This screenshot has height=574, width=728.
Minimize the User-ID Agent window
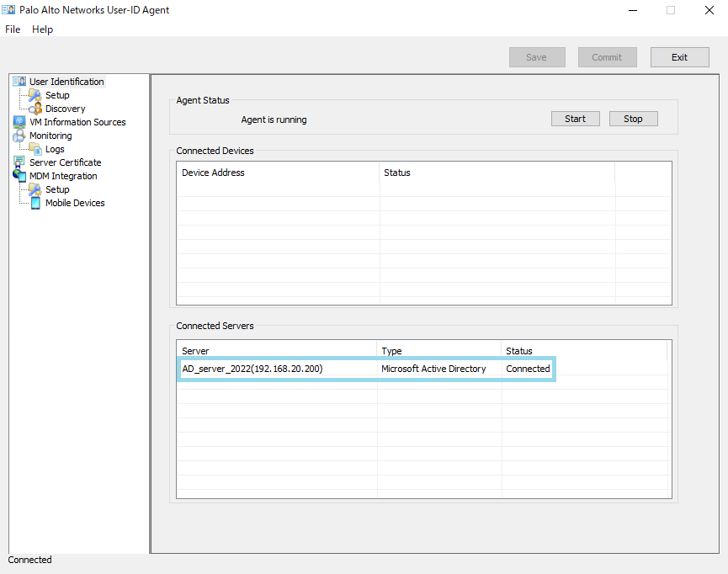[x=633, y=10]
